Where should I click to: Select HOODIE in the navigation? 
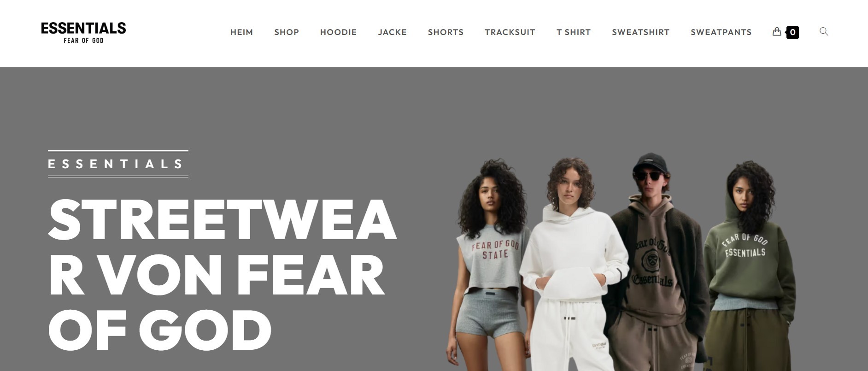(339, 32)
